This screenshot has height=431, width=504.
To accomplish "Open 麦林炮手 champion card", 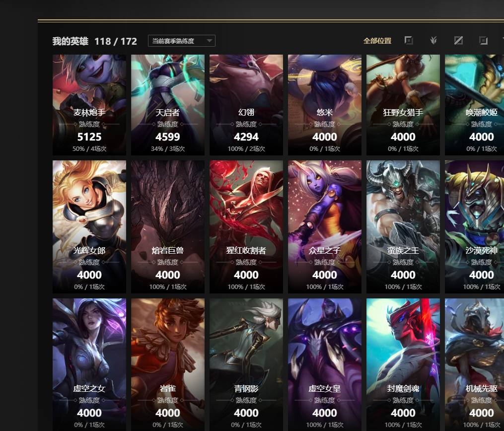I will 89,105.
